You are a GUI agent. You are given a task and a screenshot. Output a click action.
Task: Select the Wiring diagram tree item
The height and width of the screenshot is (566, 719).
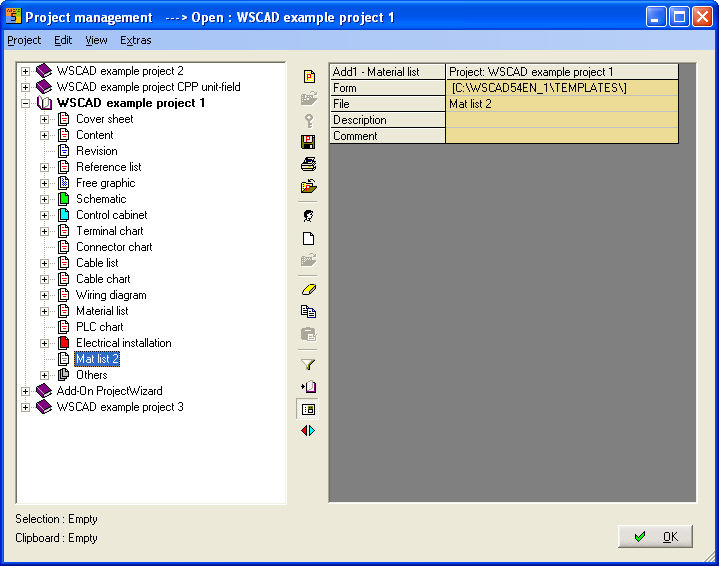tap(111, 295)
